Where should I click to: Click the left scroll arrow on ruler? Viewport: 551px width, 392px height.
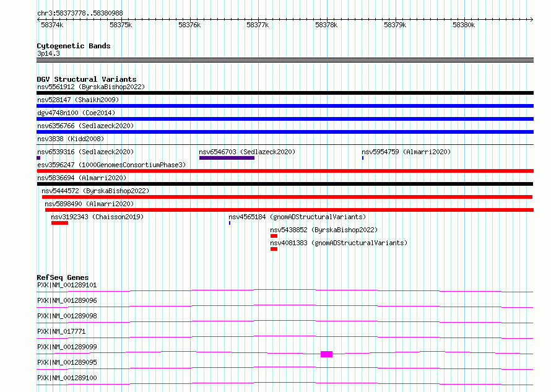(38, 20)
